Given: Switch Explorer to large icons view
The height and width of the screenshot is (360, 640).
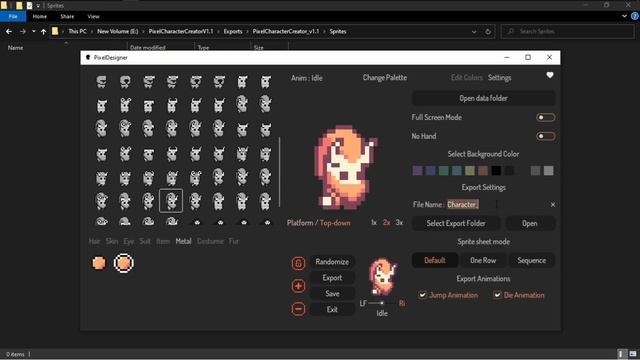Looking at the screenshot, I should pyautogui.click(x=633, y=354).
